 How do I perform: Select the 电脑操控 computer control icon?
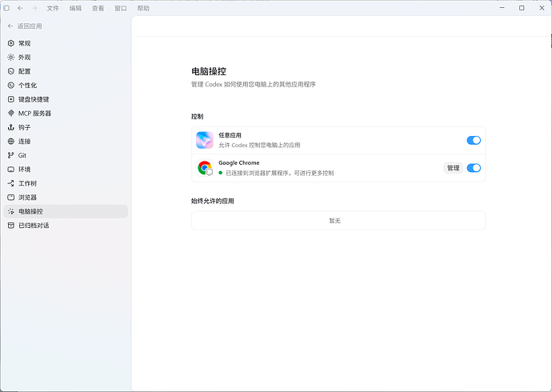(x=11, y=211)
